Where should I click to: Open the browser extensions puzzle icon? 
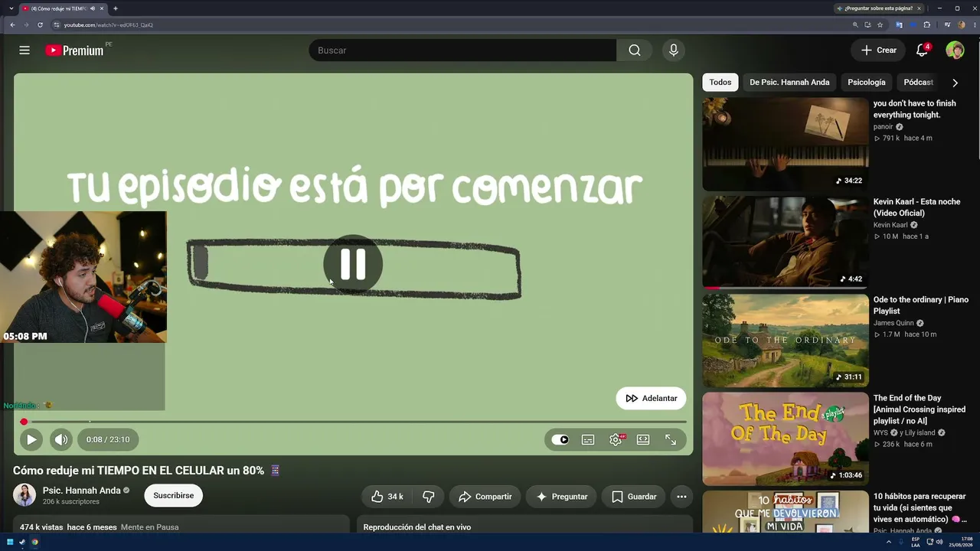click(x=926, y=24)
